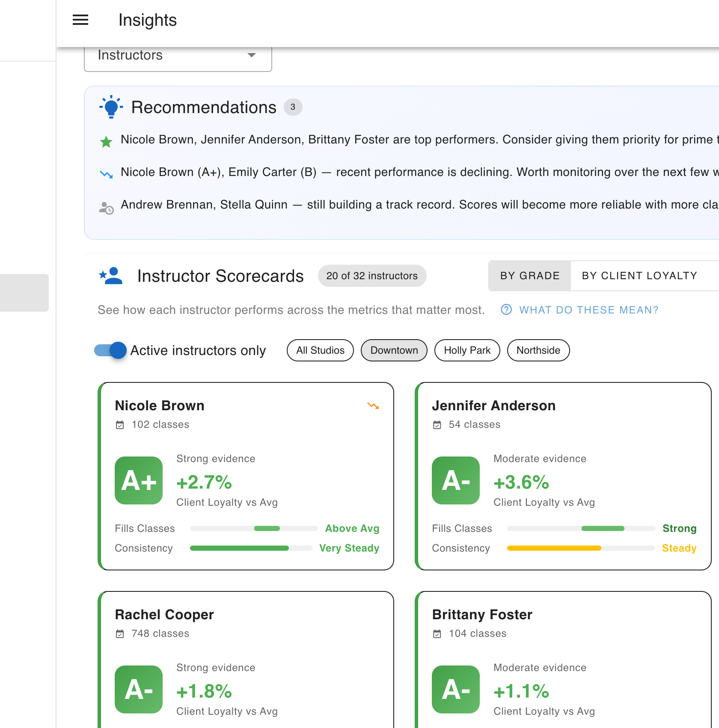This screenshot has height=728, width=719.
Task: Click the yellow Steady consistency label
Action: 679,548
